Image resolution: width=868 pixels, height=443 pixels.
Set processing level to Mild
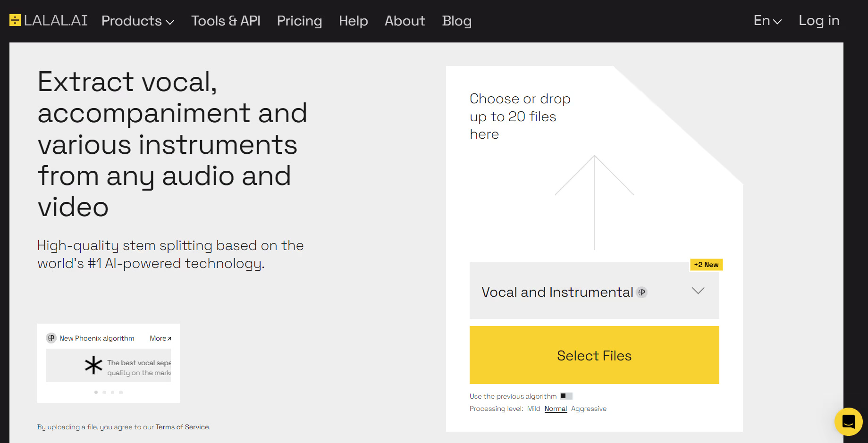pos(533,409)
